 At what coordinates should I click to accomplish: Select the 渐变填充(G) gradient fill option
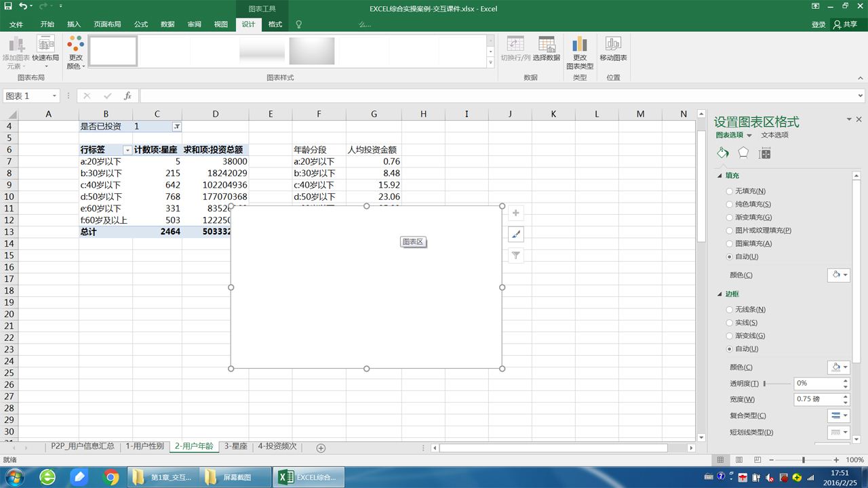click(749, 218)
